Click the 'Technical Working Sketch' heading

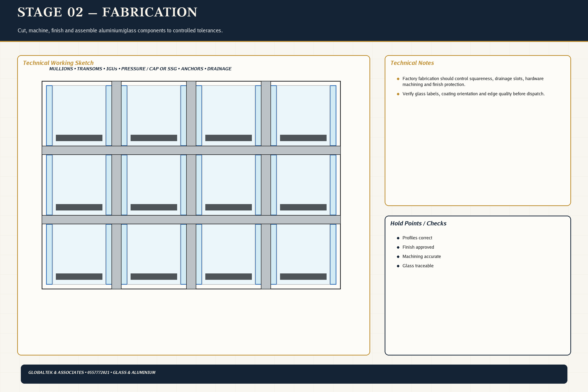click(x=58, y=63)
